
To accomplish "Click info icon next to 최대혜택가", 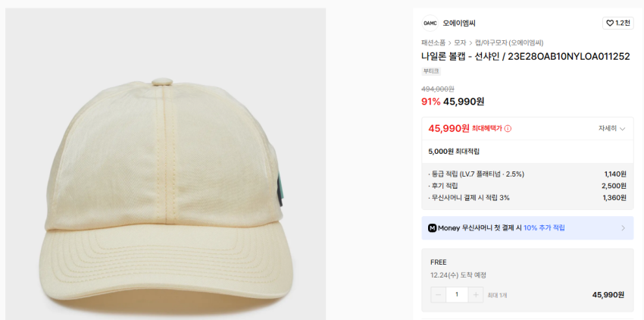I will click(x=508, y=129).
